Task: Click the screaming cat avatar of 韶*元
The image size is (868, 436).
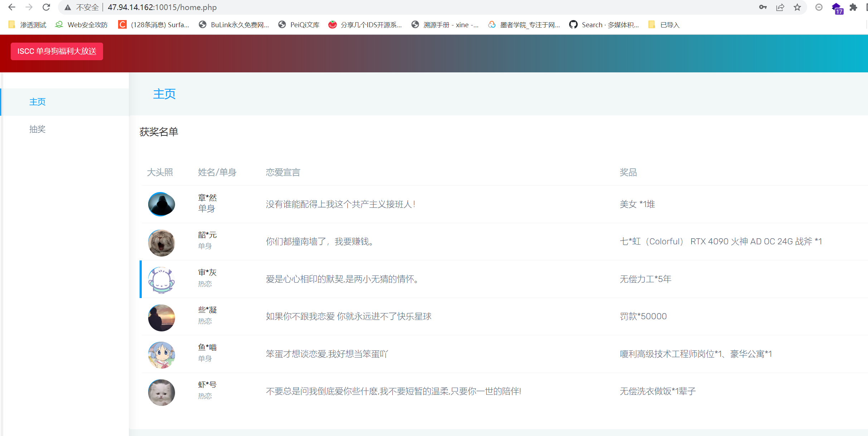Action: [161, 243]
